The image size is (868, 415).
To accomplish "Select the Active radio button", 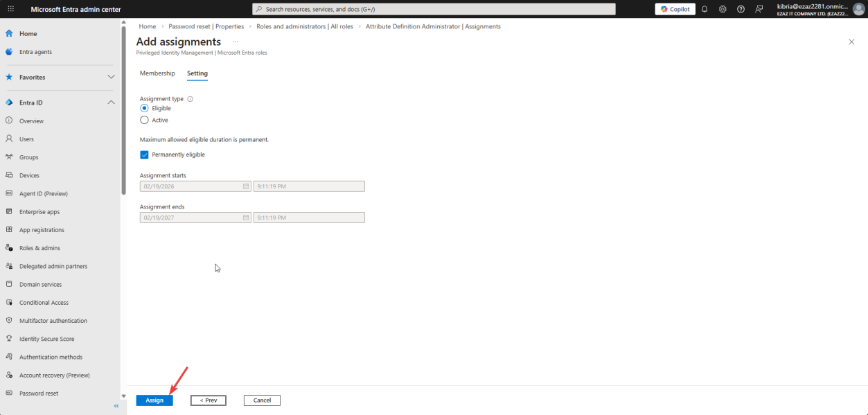I will click(144, 120).
